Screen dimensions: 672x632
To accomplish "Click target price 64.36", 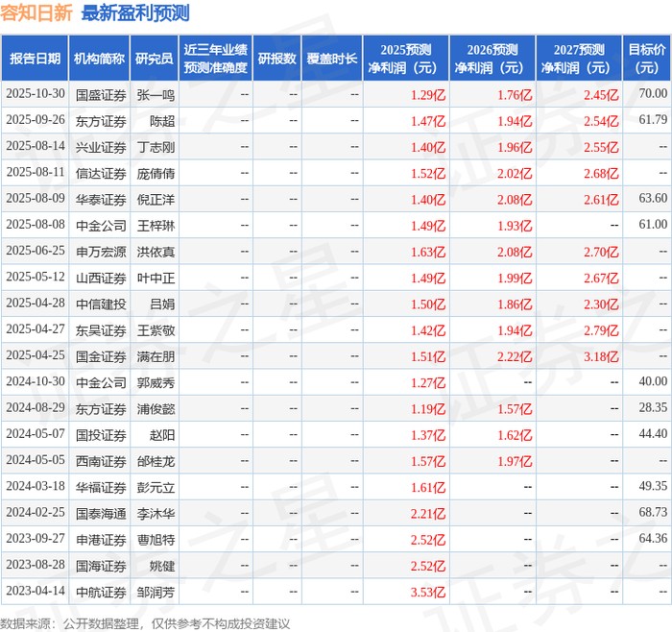I will click(x=653, y=538).
